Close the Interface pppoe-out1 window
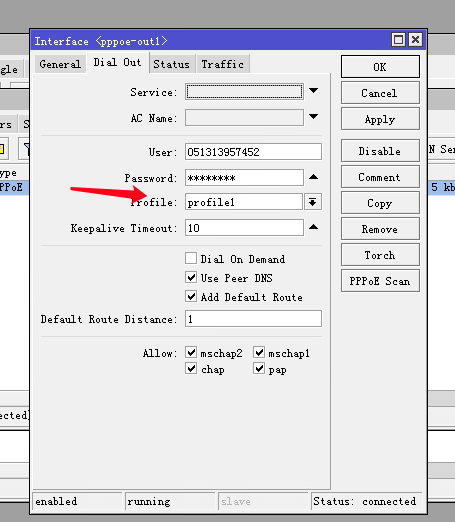Screen dimensions: 455x522 click(415, 40)
